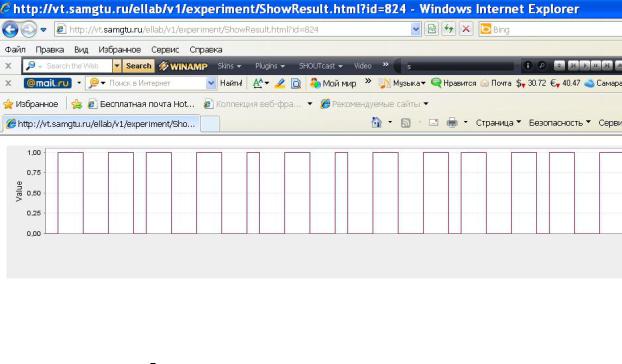Click the RSS feeds icon

[405, 123]
